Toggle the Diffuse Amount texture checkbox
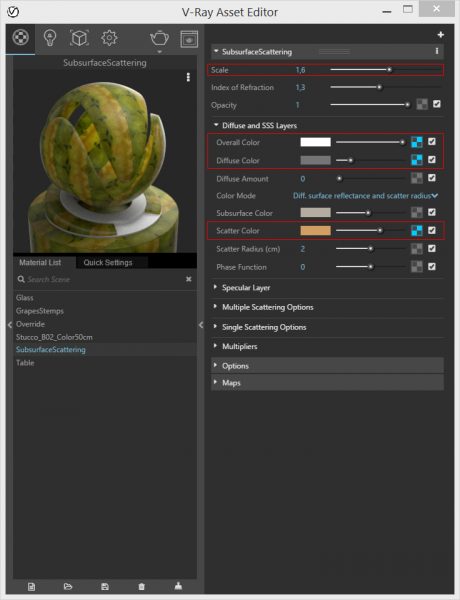 coord(432,178)
